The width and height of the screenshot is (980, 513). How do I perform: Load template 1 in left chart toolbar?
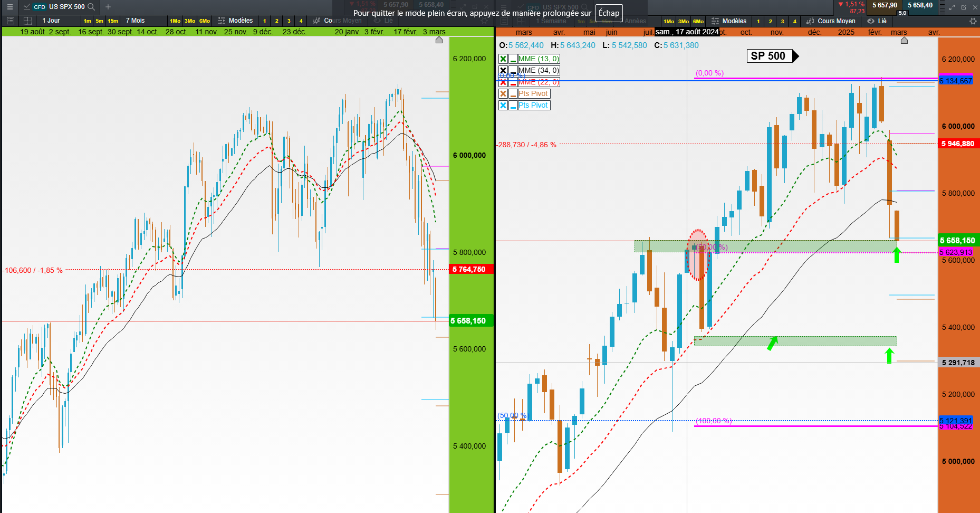(265, 21)
